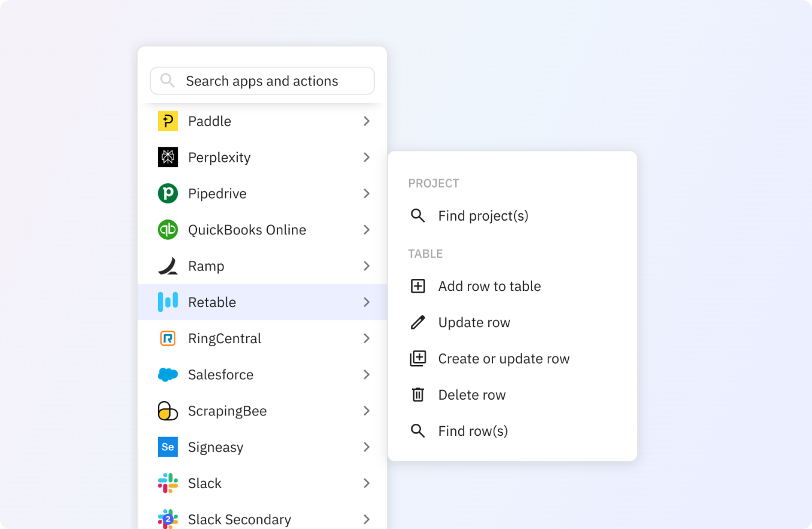Click the Slack Secondary logo icon
This screenshot has width=812, height=529.
168,519
